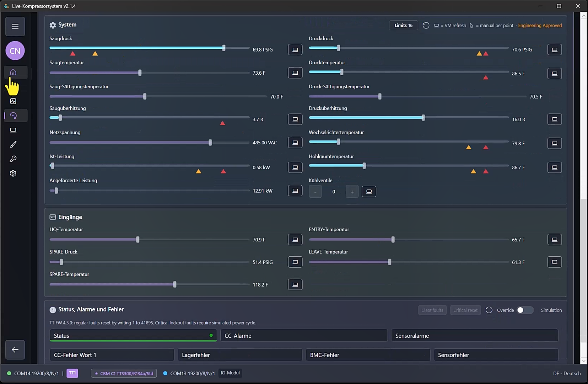Expand the CC-Alarme panel
This screenshot has width=588, height=384.
click(x=304, y=336)
